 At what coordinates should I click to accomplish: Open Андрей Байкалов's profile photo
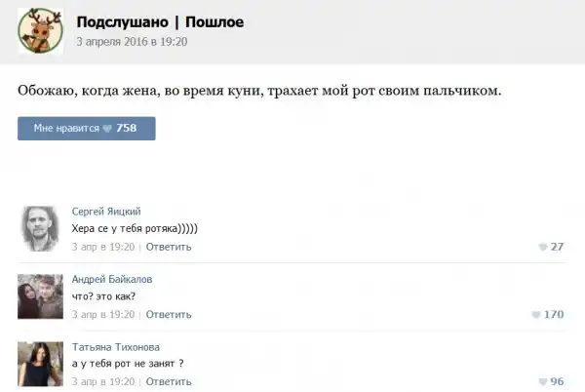[x=40, y=295]
